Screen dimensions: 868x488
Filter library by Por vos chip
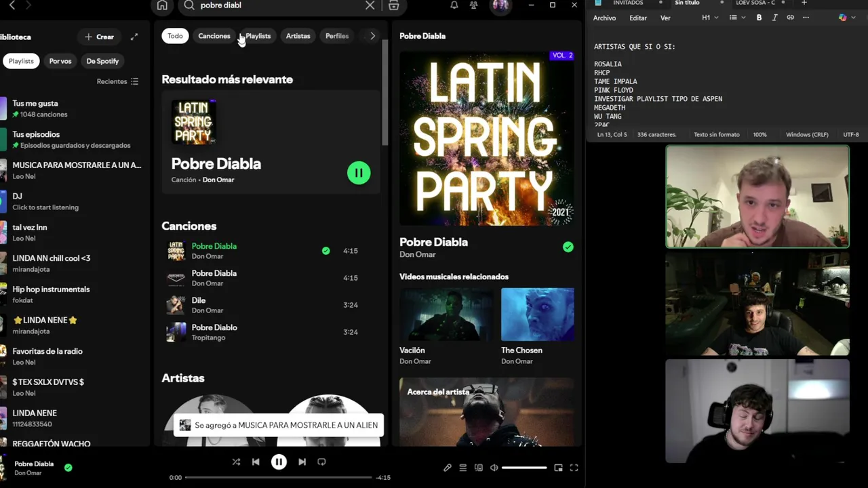[60, 61]
